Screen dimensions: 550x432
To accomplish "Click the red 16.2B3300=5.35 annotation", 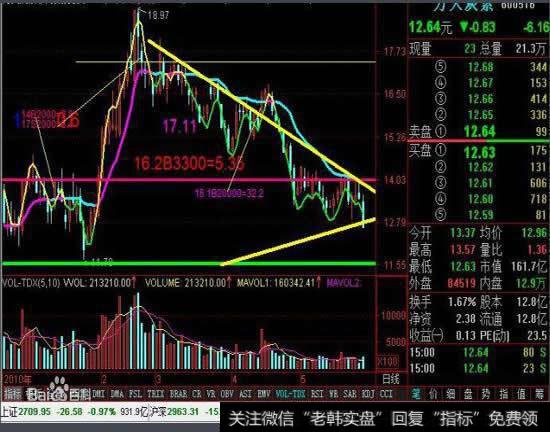I will point(189,163).
